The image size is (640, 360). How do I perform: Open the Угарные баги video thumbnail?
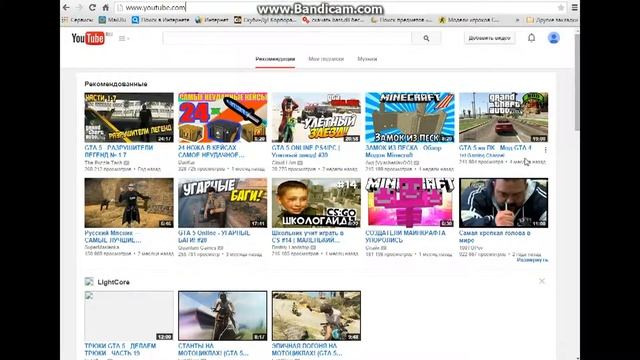point(222,203)
